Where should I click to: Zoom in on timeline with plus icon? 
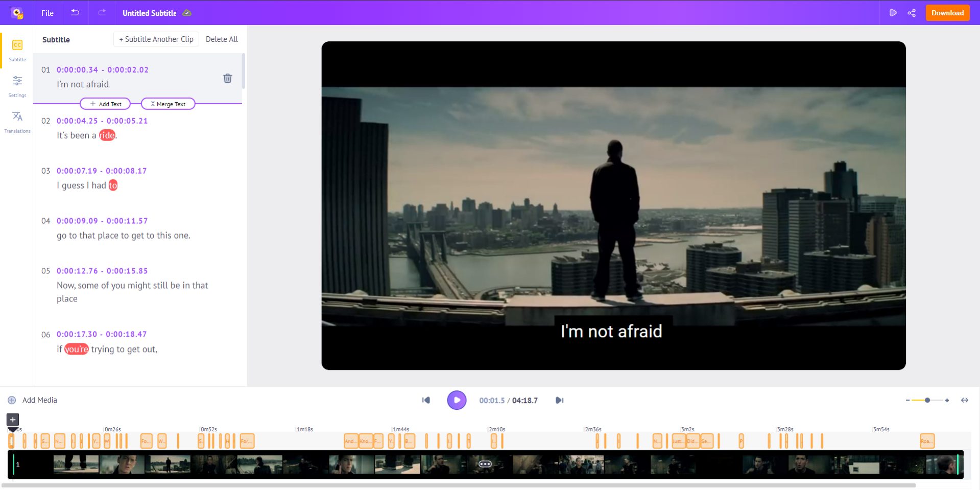[x=947, y=401]
